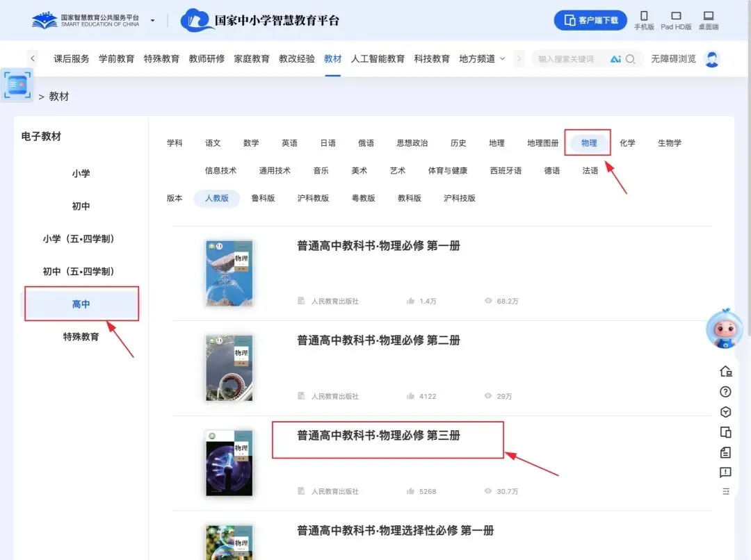
Task: Open the 教改经验 nav tab
Action: pos(296,59)
